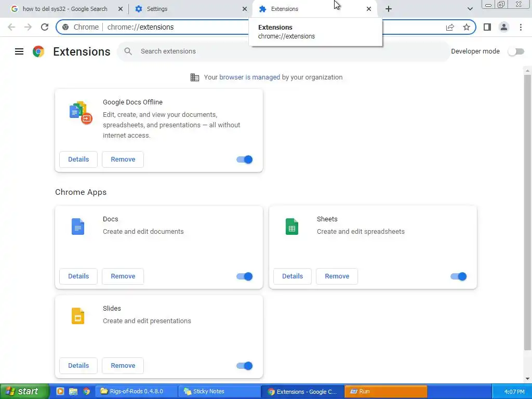Open media player icon in taskbar quick launch
The width and height of the screenshot is (532, 399).
click(x=60, y=391)
